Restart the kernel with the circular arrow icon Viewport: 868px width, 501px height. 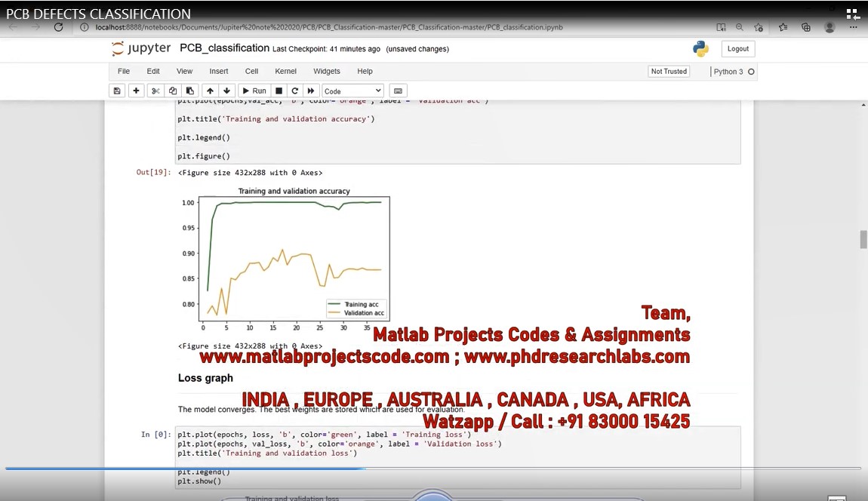coord(295,91)
